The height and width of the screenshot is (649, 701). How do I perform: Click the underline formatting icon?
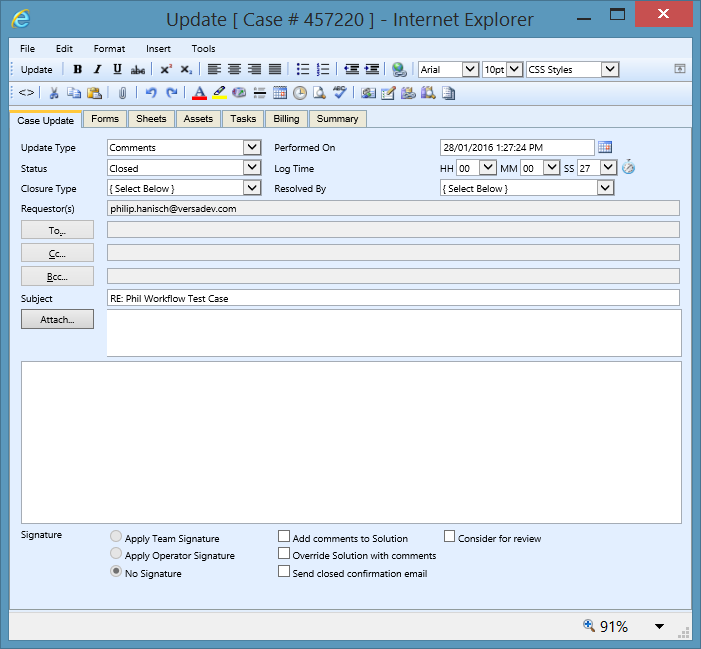[x=117, y=69]
